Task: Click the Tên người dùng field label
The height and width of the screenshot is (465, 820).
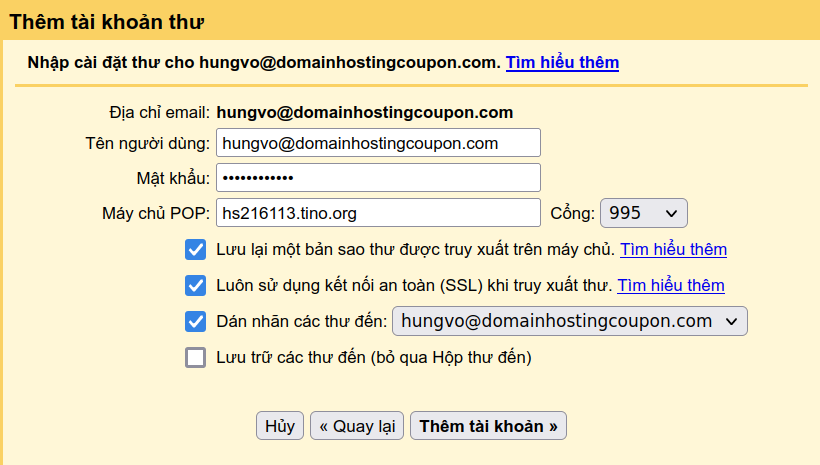Action: [147, 143]
